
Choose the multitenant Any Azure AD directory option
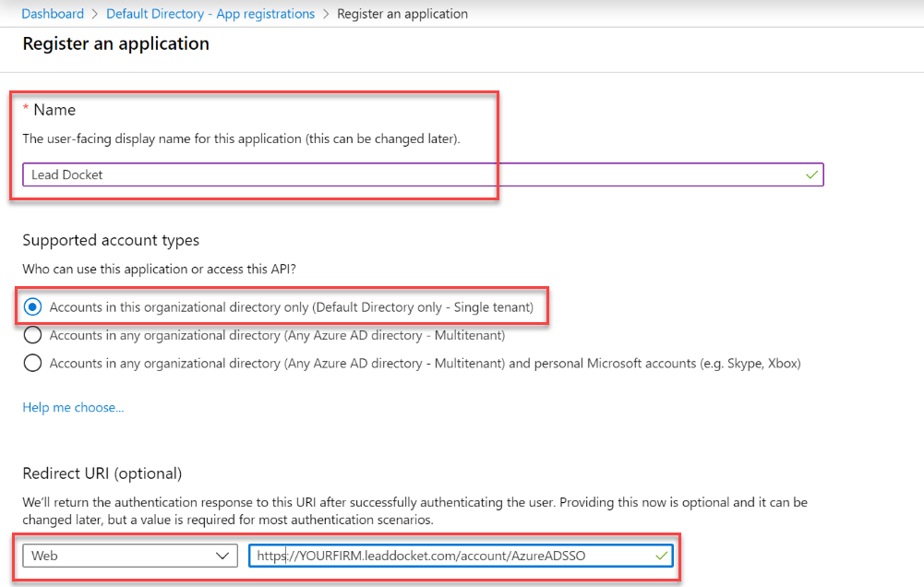pos(32,335)
